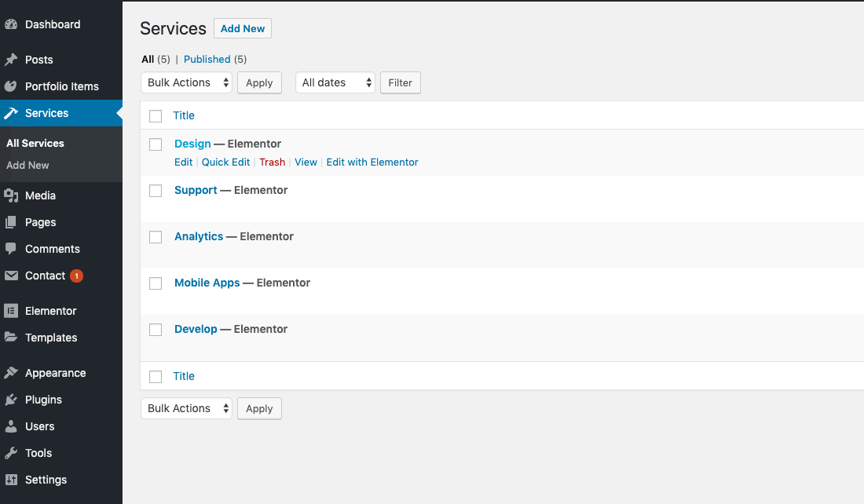Click the Settings sliders icon
This screenshot has width=864, height=504.
[x=11, y=480]
